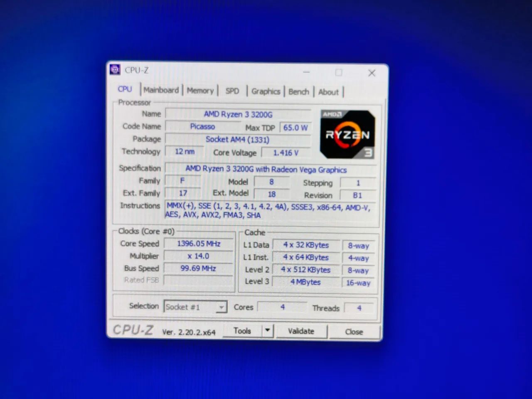Close the CPU-Z window with X

[x=372, y=73]
